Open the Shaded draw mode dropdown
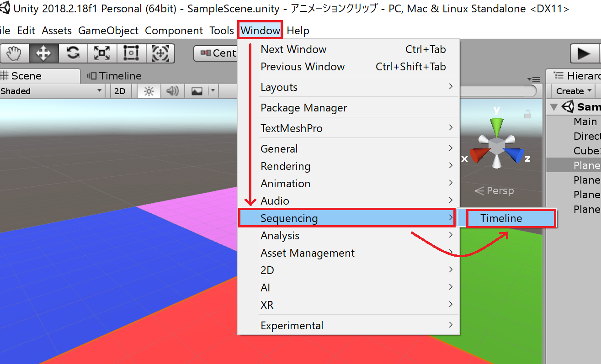 [x=52, y=91]
